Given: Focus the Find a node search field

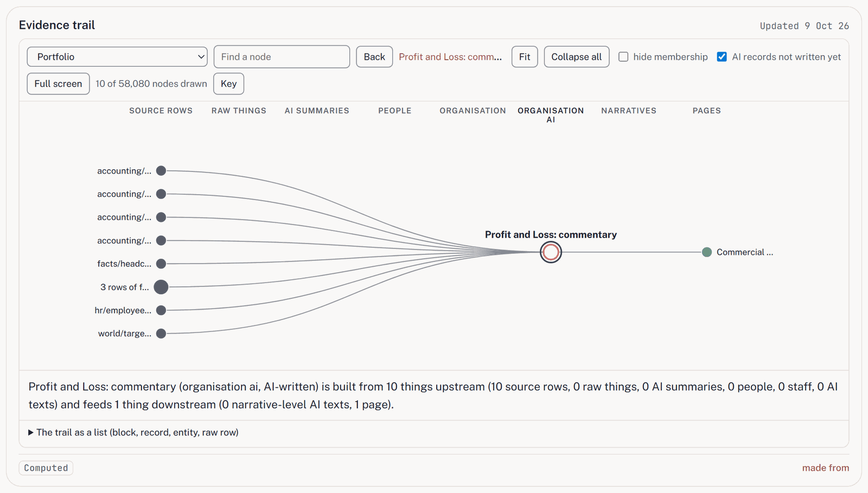Looking at the screenshot, I should (282, 57).
